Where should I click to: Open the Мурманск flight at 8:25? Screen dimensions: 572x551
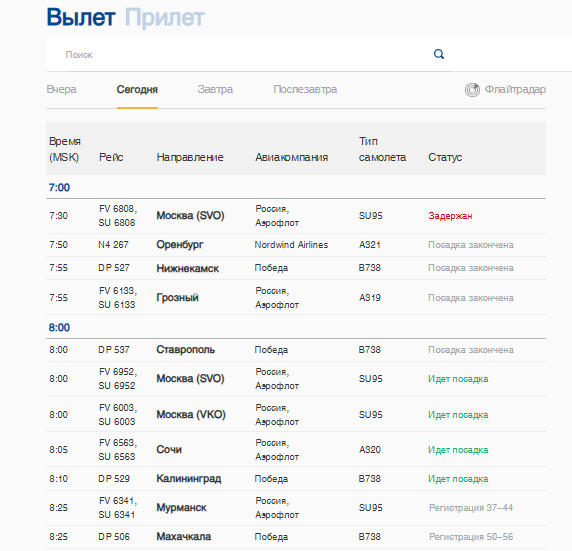pos(296,508)
